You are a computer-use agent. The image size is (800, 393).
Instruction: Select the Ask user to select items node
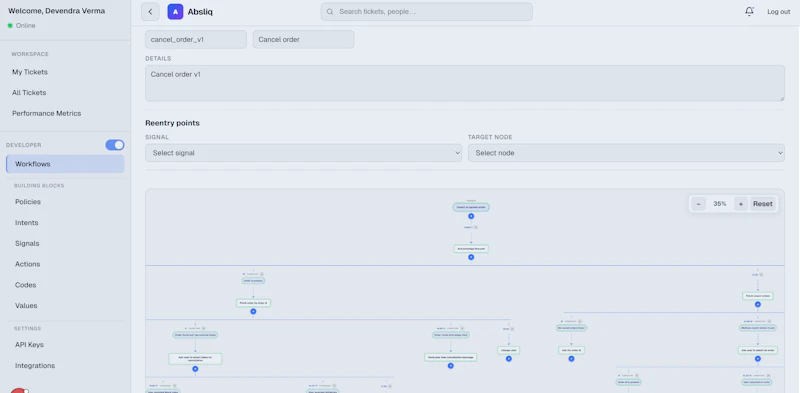point(195,359)
